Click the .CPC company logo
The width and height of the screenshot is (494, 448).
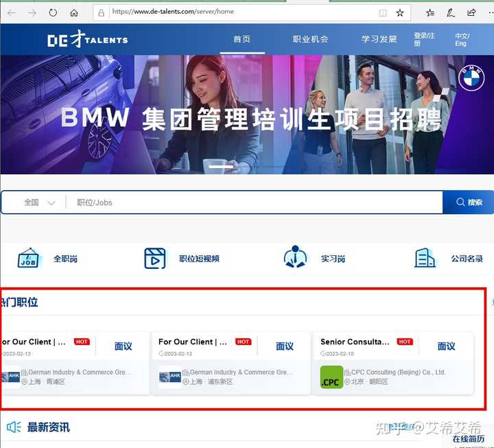coord(331,377)
